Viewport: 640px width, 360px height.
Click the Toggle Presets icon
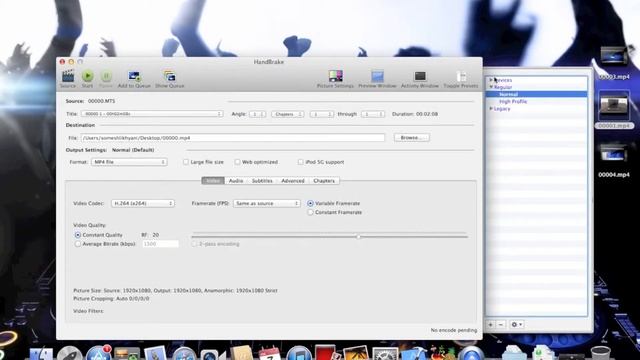click(x=461, y=76)
